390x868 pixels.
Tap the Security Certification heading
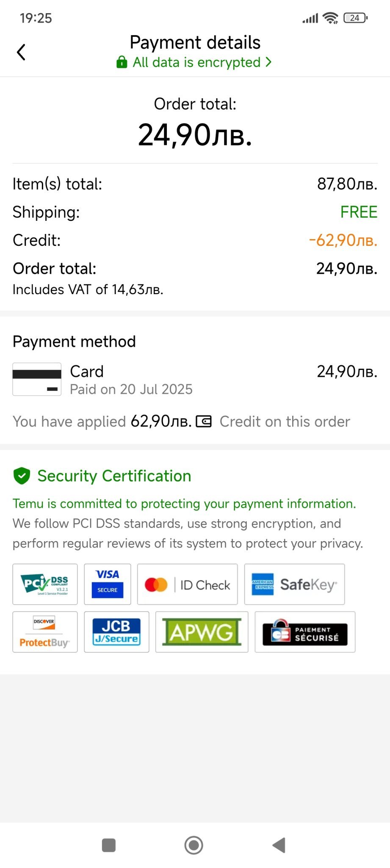(114, 476)
